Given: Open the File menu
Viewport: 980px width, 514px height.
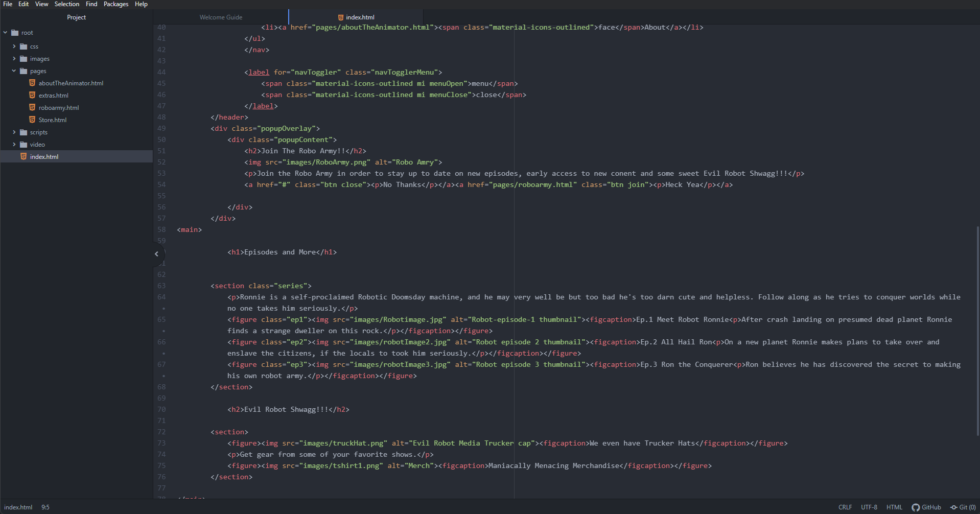Looking at the screenshot, I should pyautogui.click(x=8, y=4).
